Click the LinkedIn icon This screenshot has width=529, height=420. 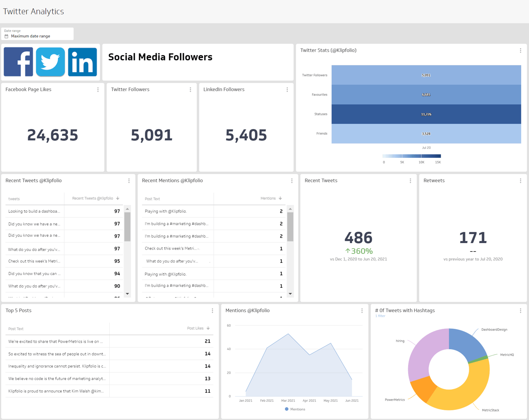tap(82, 62)
